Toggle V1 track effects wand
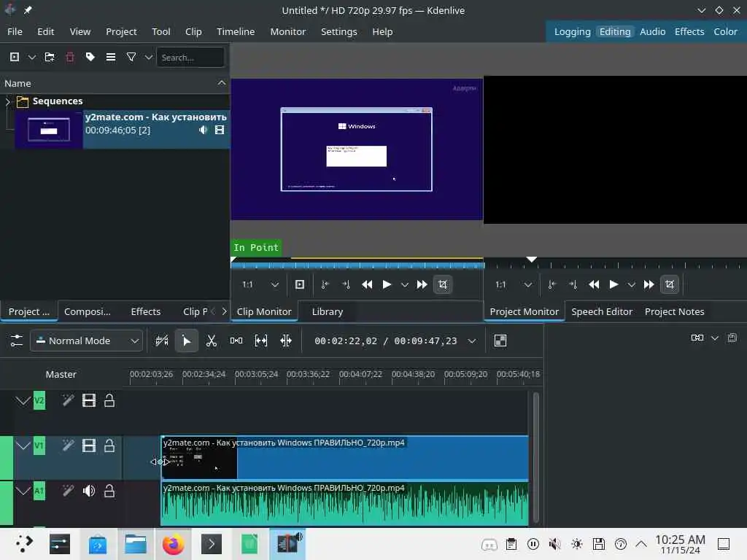Screen dimensions: 747x560 68,446
